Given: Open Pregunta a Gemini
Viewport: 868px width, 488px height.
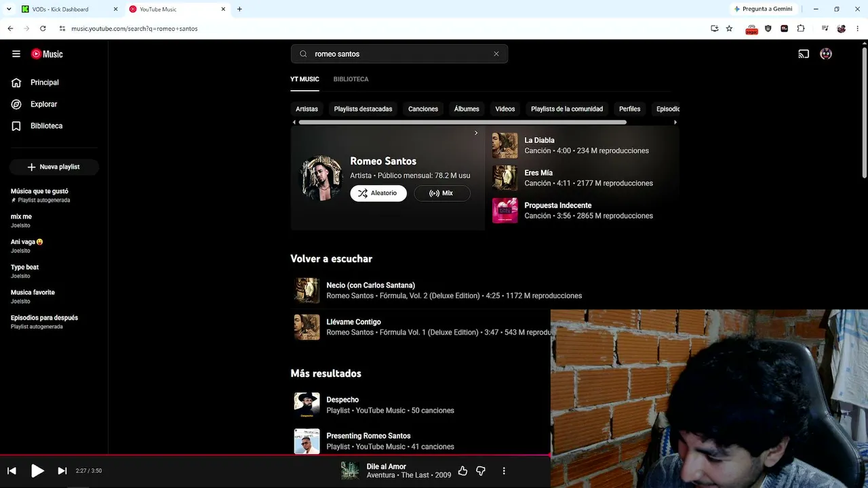Looking at the screenshot, I should (x=762, y=9).
